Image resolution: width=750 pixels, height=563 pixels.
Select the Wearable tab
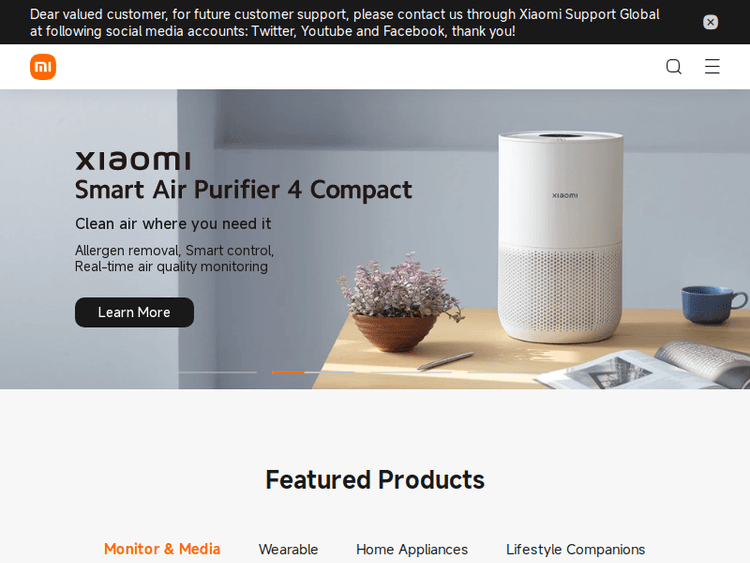288,550
